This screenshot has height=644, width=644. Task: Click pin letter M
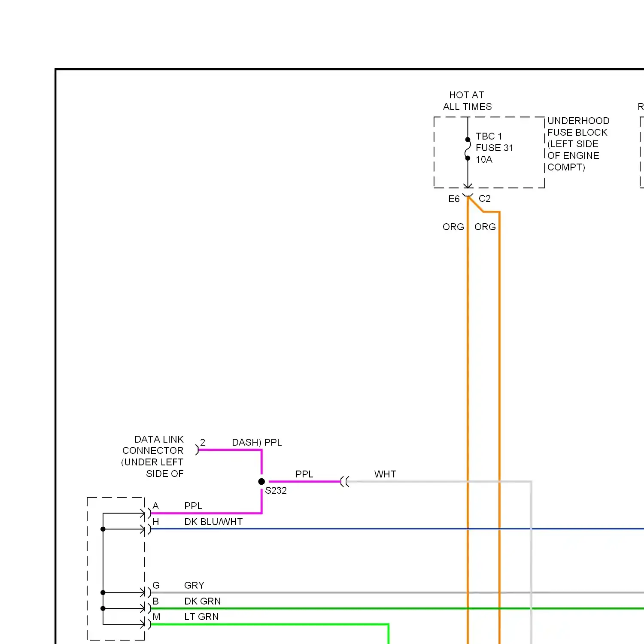(x=156, y=617)
